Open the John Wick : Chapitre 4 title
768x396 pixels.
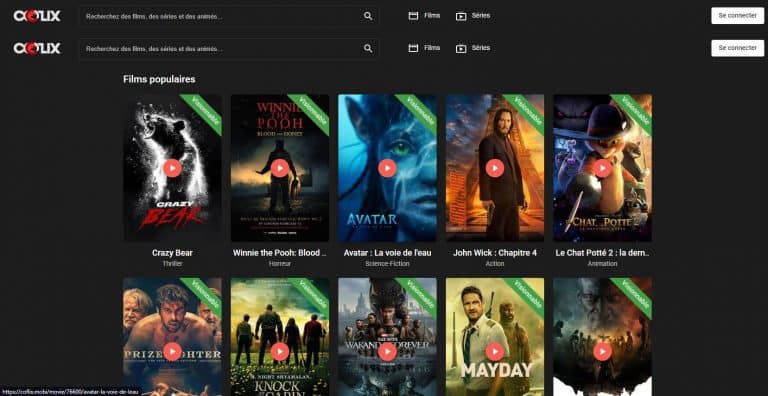[x=495, y=253]
